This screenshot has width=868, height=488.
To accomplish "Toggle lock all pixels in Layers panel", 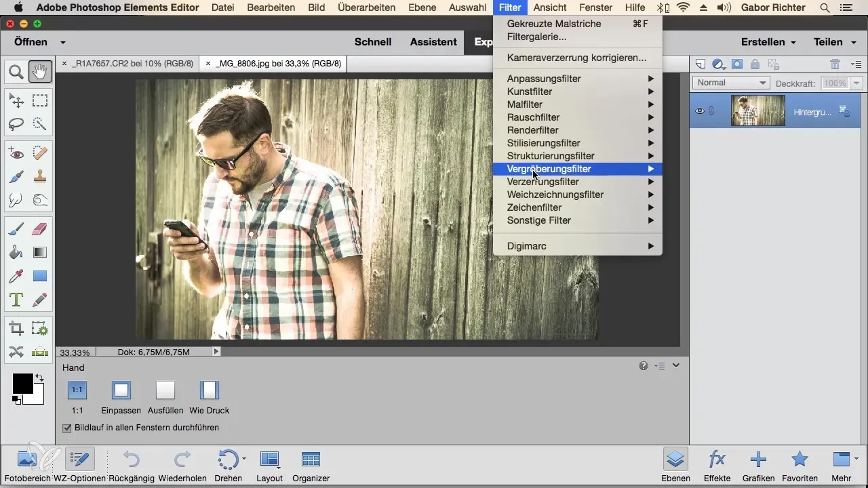I will point(755,64).
